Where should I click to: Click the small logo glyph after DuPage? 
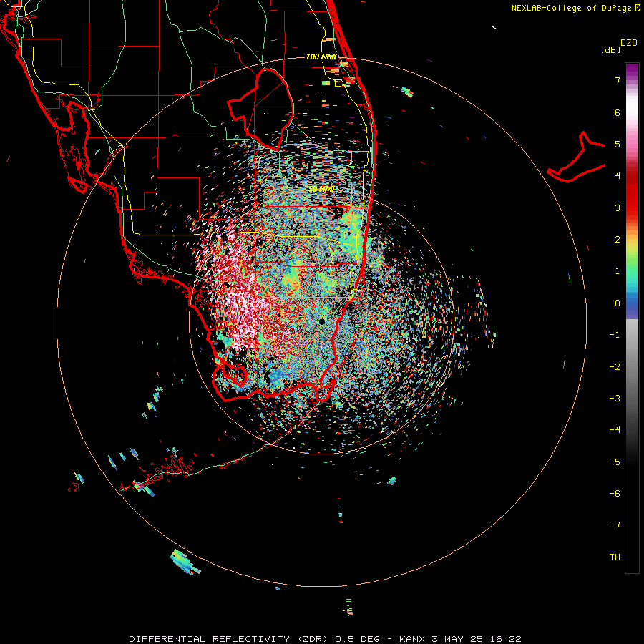[638, 8]
